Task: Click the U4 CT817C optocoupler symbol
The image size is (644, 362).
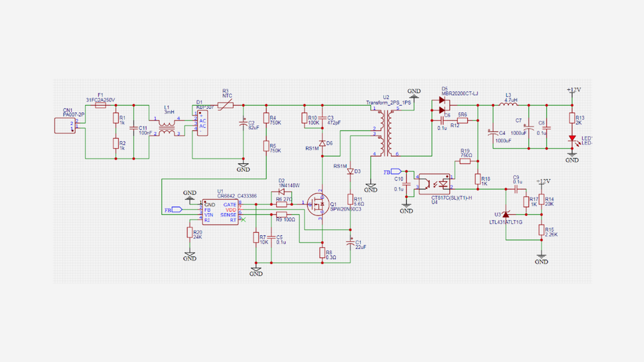Action: 434,184
